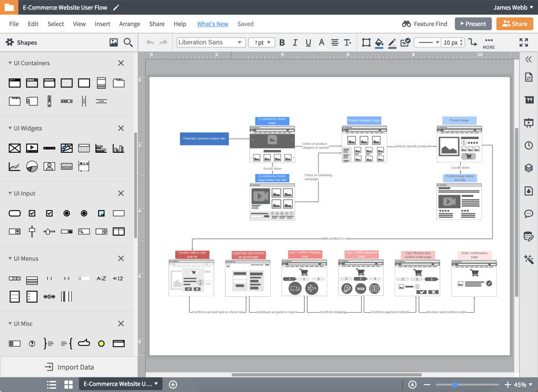Click the orange Share button
Viewport: 538px width, 392px height.
point(515,23)
